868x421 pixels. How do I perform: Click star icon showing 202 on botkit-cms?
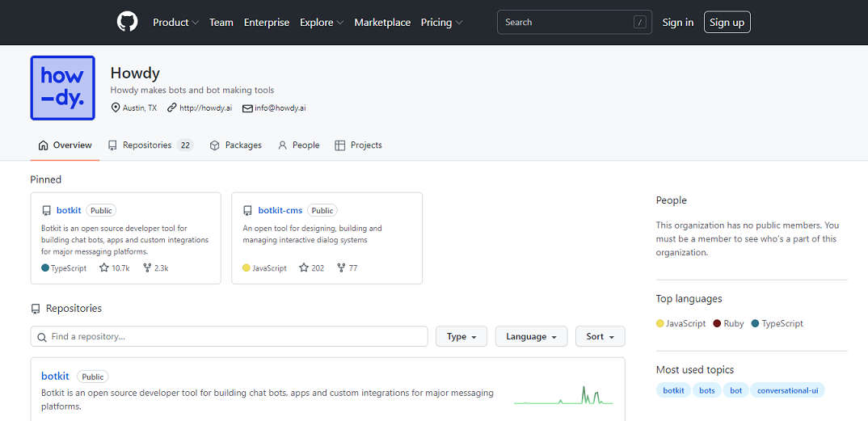[303, 267]
